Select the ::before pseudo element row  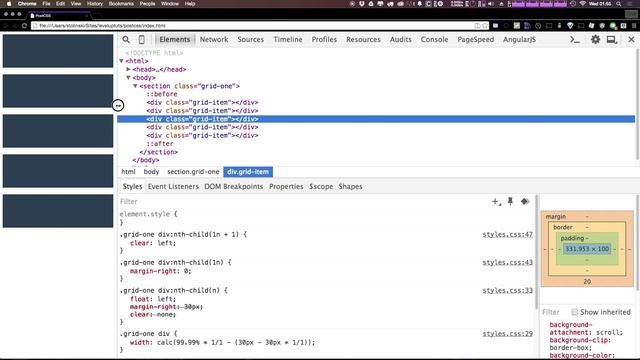coord(162,94)
